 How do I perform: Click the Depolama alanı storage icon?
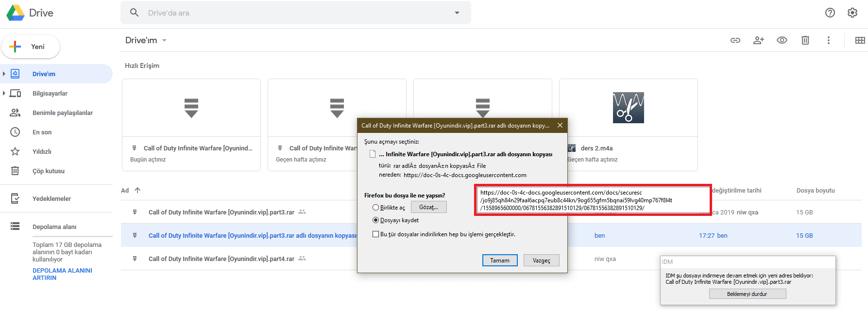(15, 226)
